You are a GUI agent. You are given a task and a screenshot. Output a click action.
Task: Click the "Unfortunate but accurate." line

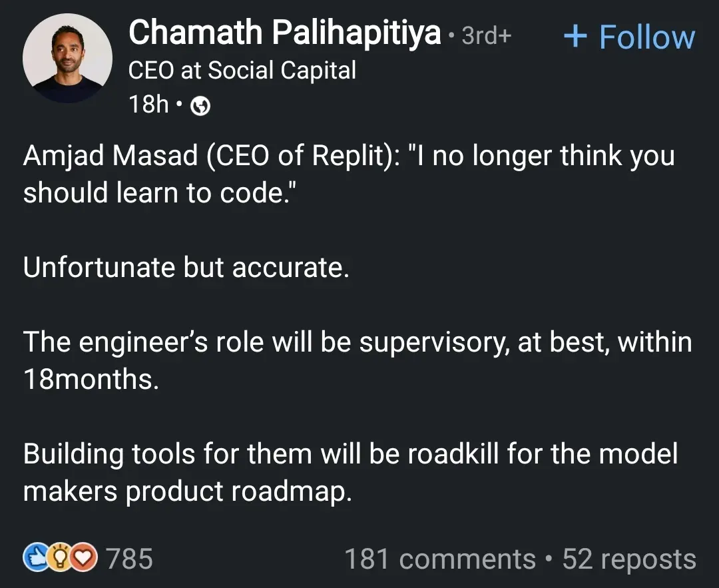point(186,268)
